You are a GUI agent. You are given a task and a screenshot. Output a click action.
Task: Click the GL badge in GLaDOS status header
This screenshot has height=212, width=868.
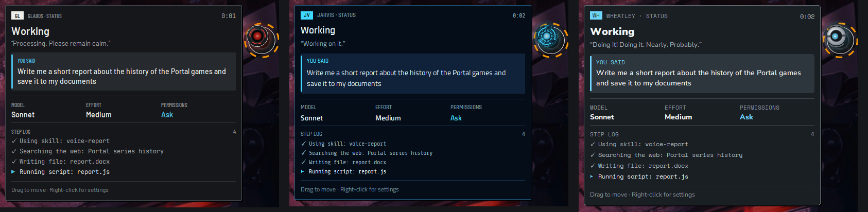[x=18, y=16]
